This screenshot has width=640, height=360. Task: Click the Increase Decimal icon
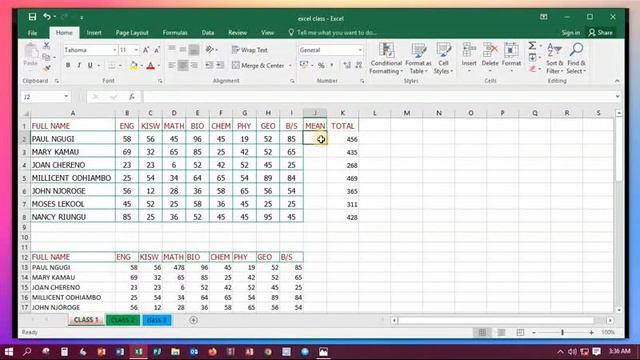coord(347,65)
